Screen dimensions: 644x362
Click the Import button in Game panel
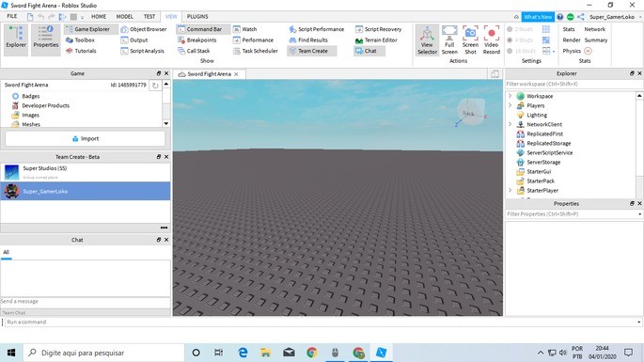click(86, 138)
